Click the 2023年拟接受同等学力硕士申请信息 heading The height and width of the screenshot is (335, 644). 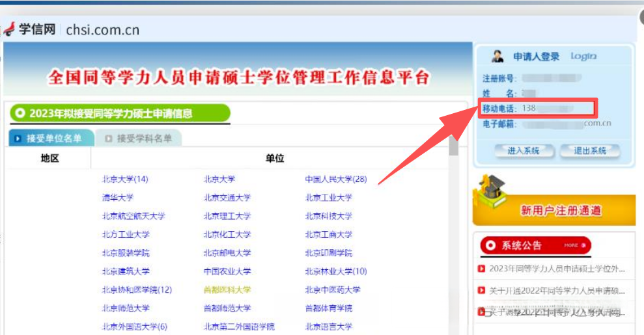tap(111, 113)
